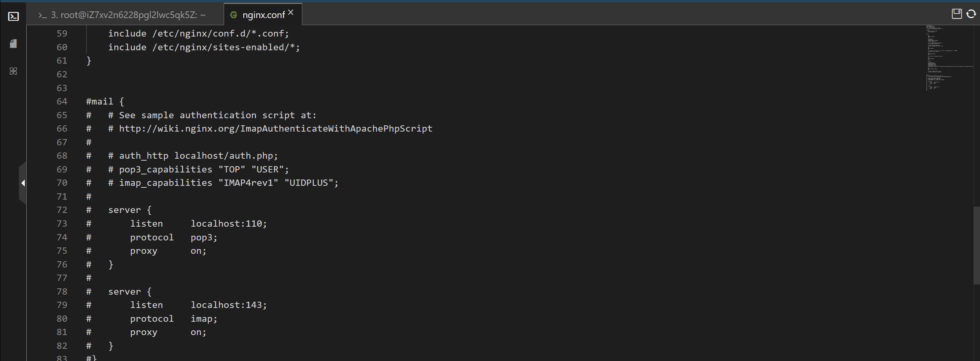This screenshot has width=980, height=361.
Task: Click the pop3_capabilities line
Action: (199, 170)
